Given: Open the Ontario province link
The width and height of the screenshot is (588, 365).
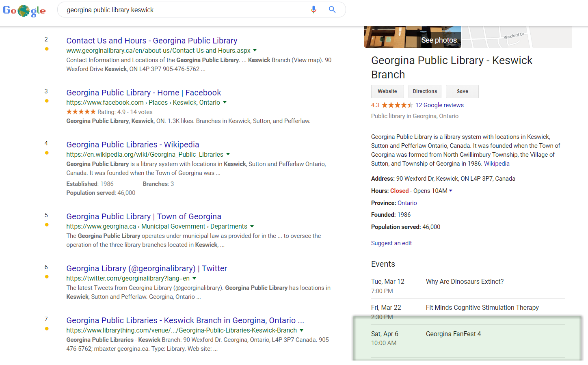Looking at the screenshot, I should click(407, 203).
